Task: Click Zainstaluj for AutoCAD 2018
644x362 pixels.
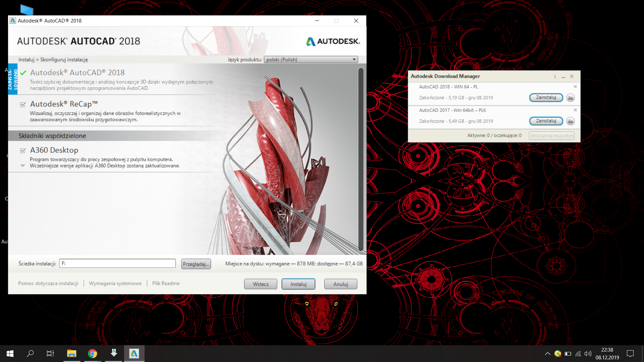Action: pos(546,98)
